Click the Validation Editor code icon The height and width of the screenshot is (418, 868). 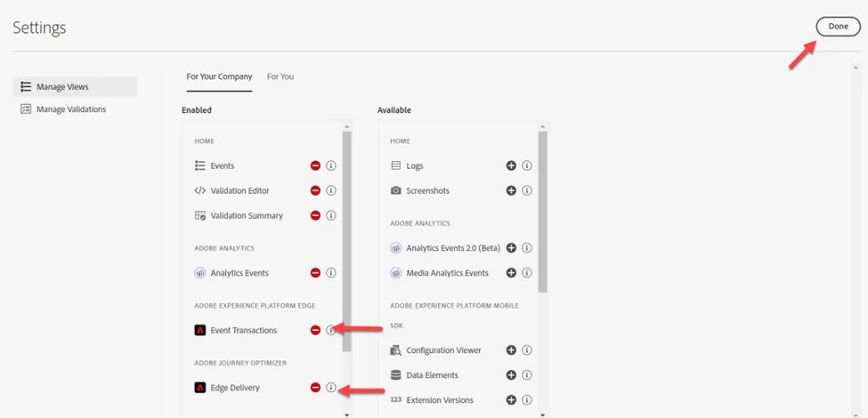coord(200,190)
